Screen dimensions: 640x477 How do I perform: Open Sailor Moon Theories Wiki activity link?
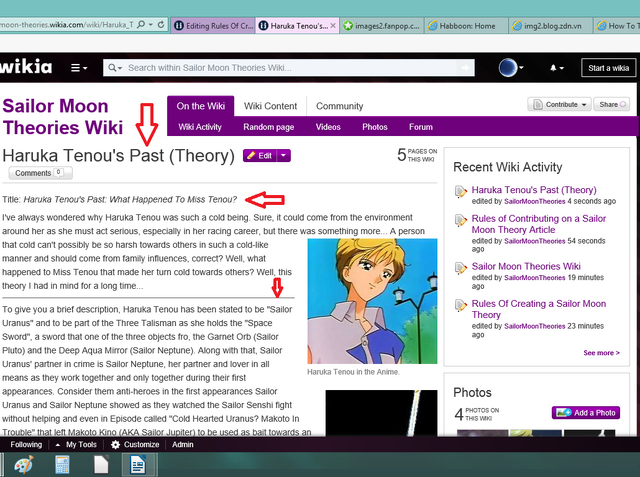(x=526, y=266)
